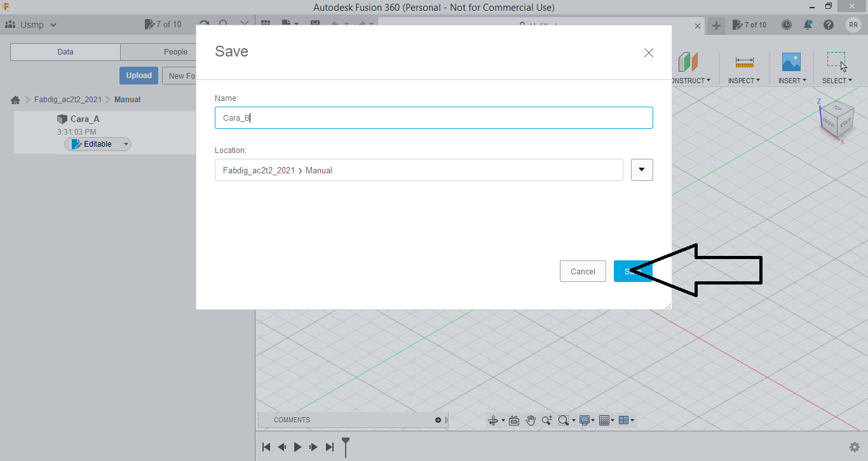Step forward one timeline feature
Image resolution: width=868 pixels, height=461 pixels.
(x=313, y=447)
